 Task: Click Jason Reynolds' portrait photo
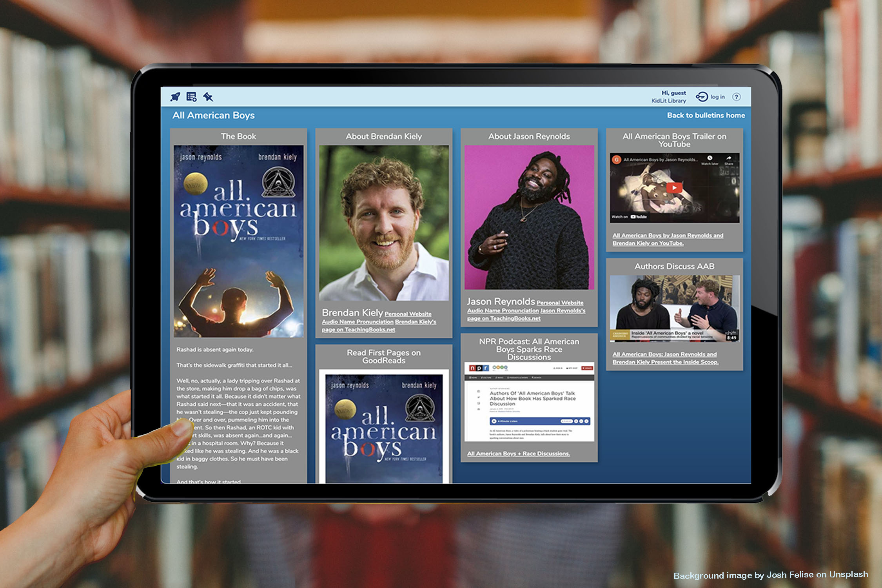[529, 217]
